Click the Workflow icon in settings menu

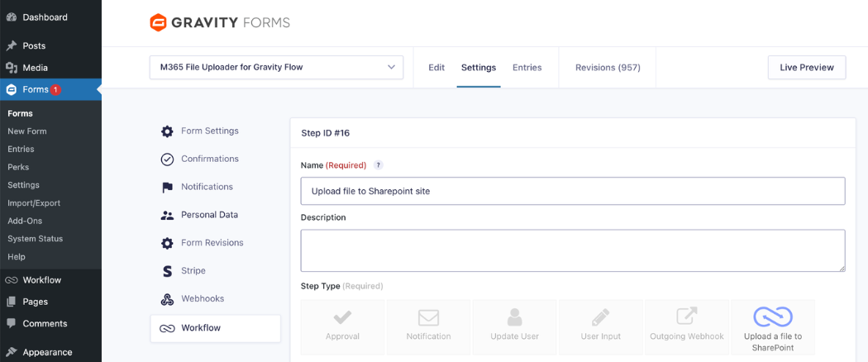click(x=167, y=328)
